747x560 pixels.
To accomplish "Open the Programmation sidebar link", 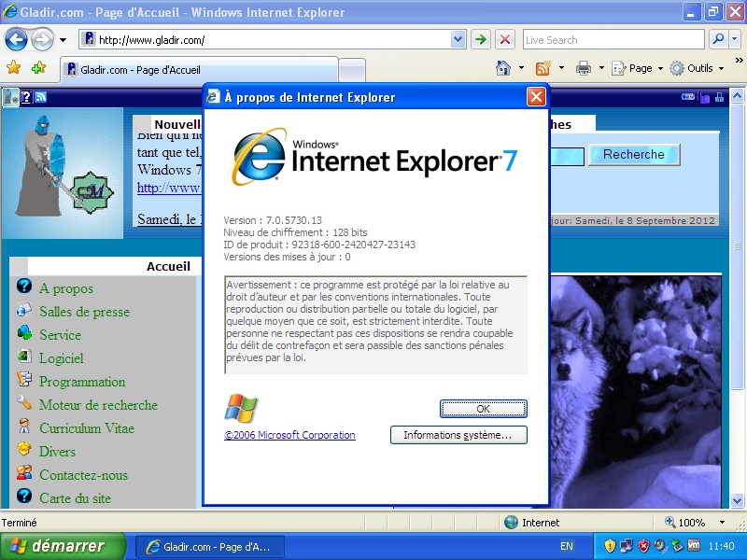I will pos(82,382).
